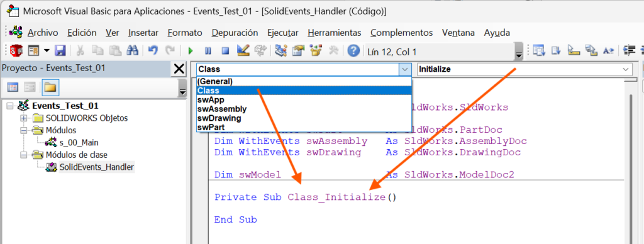Open the Formato menu
Screen dimensions: 644x244
(x=185, y=33)
